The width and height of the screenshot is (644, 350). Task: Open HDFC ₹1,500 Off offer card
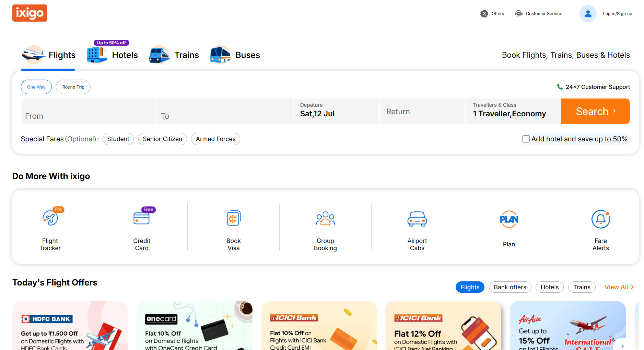70,326
